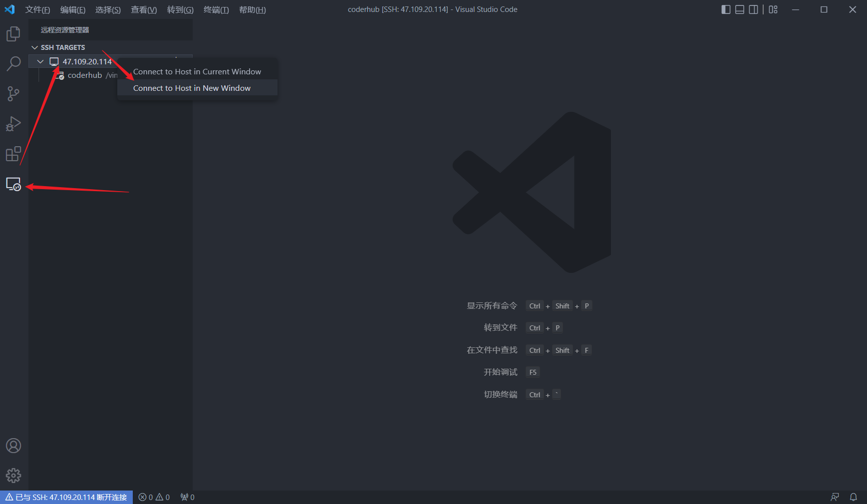The height and width of the screenshot is (504, 867).
Task: Click the F5 key label
Action: (x=533, y=372)
